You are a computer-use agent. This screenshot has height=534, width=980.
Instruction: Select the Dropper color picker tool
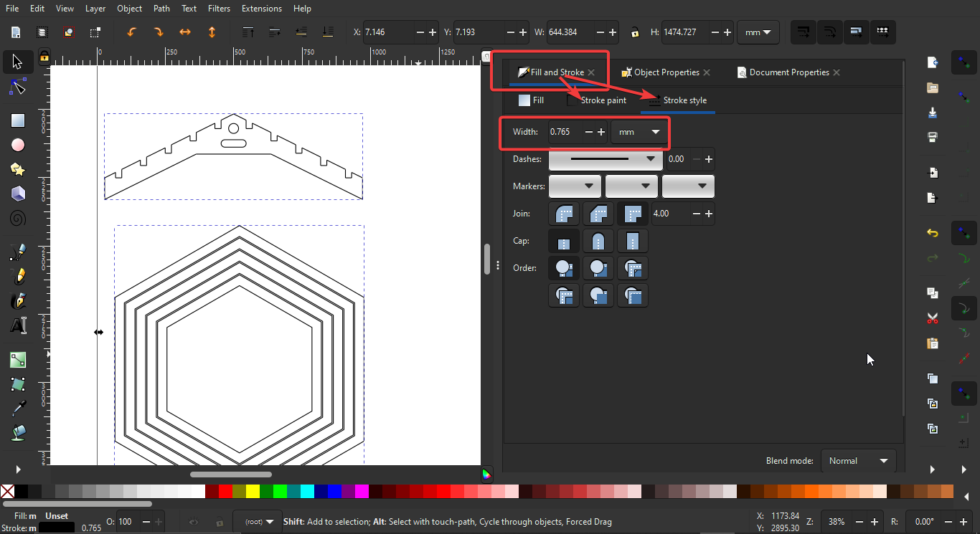(18, 408)
